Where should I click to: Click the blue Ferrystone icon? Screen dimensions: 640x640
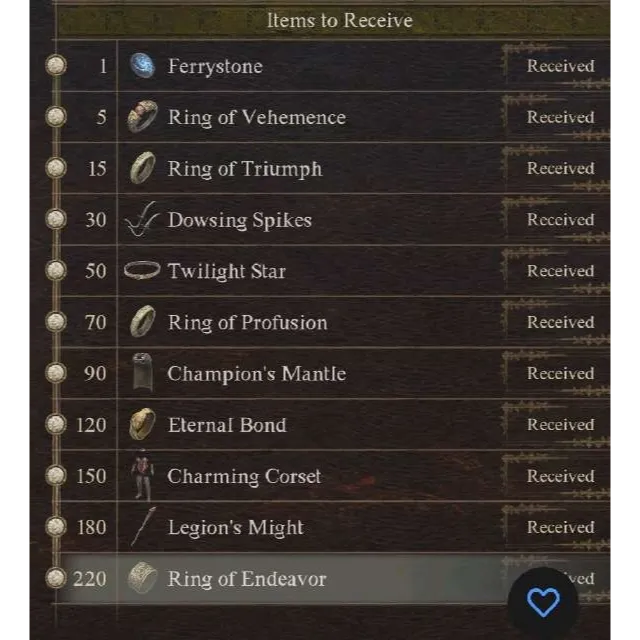coord(142,66)
